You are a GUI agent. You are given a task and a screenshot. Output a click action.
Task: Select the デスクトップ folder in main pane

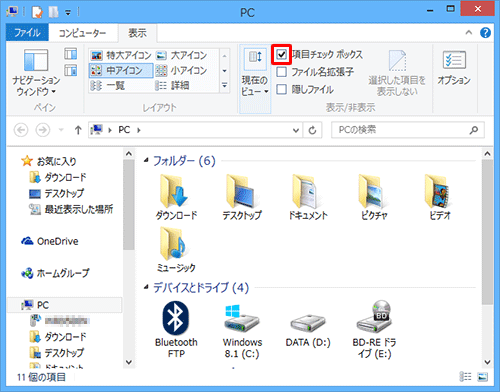(242, 197)
